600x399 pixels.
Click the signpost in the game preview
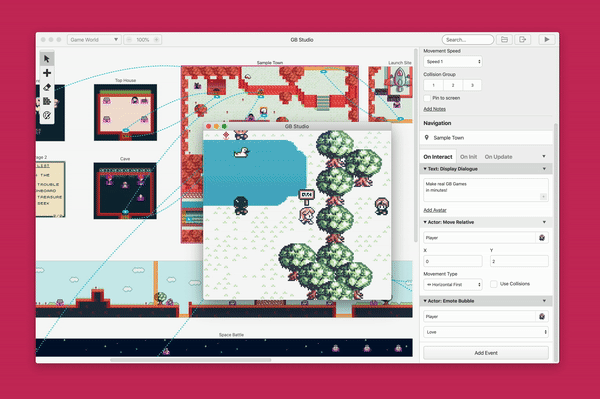pos(307,197)
